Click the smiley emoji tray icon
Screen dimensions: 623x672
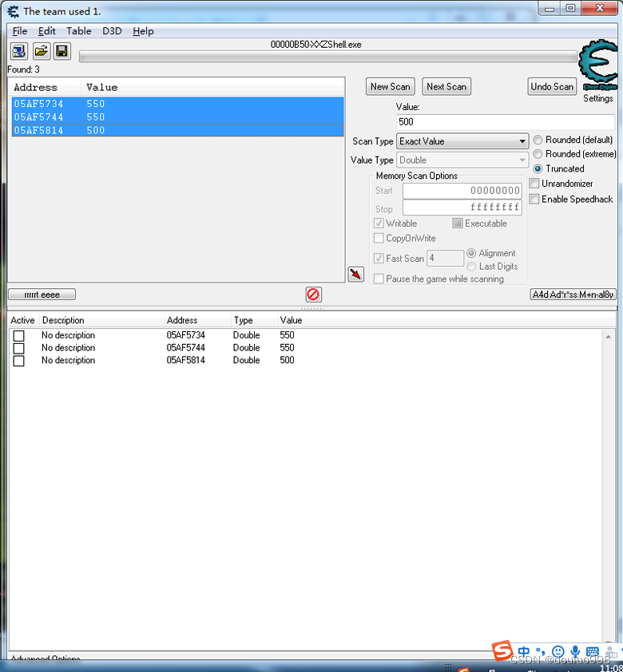pyautogui.click(x=558, y=651)
